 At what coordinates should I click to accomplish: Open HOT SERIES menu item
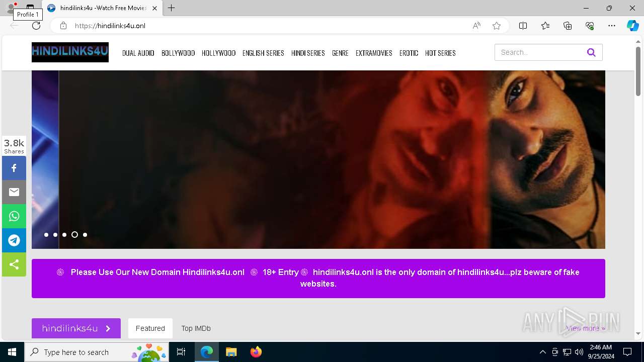pos(440,53)
